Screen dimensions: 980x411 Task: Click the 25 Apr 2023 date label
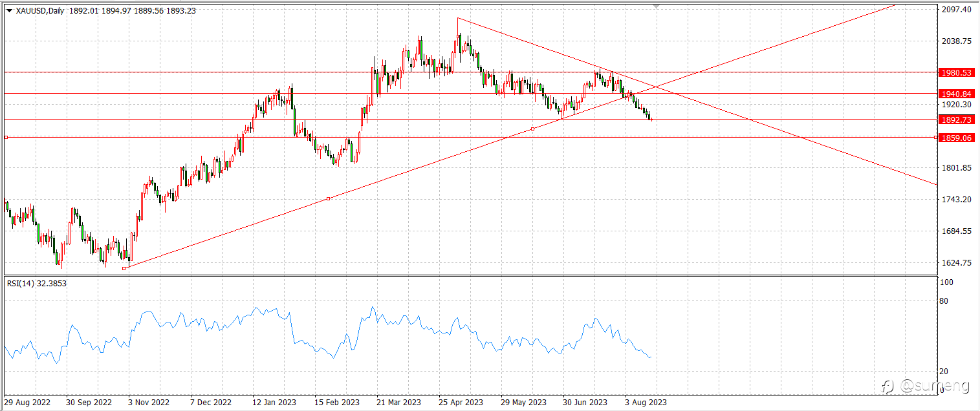pyautogui.click(x=461, y=402)
